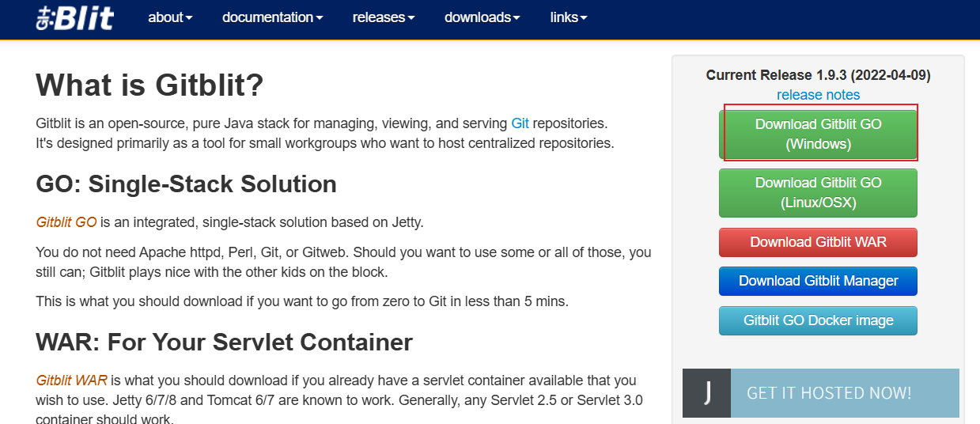Follow the blue Git link in intro
Image resolution: width=980 pixels, height=424 pixels.
520,123
